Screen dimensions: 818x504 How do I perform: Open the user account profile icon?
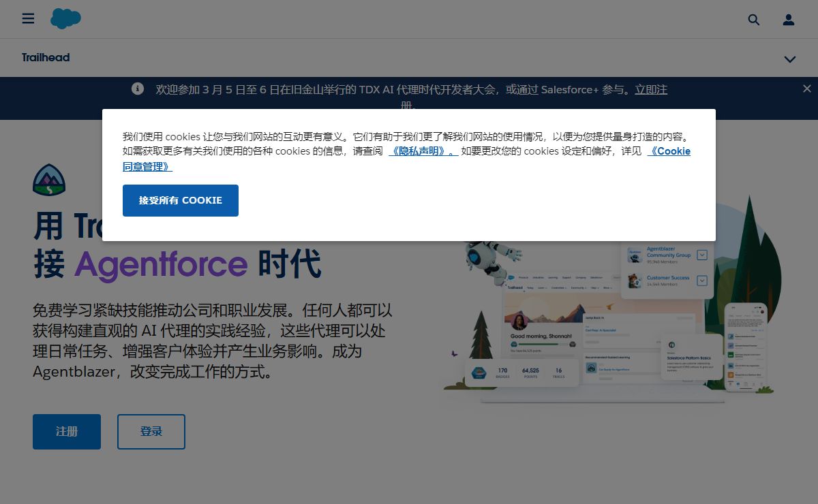pos(789,20)
